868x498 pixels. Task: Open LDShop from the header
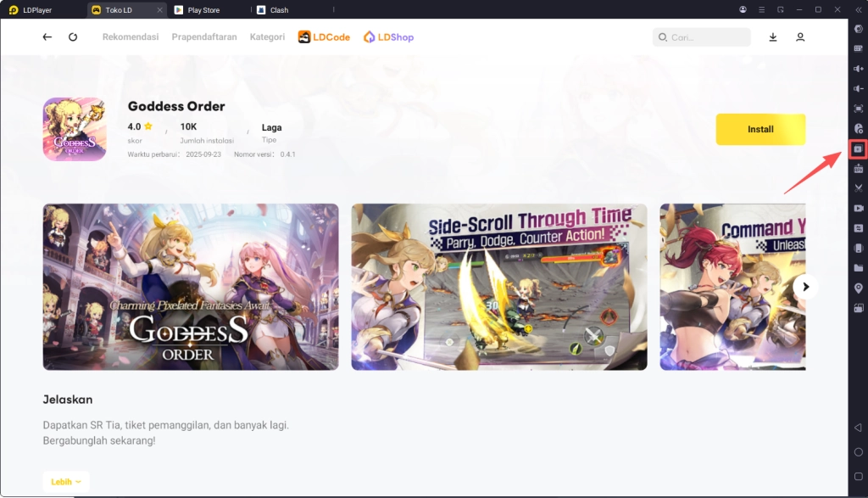coord(388,37)
